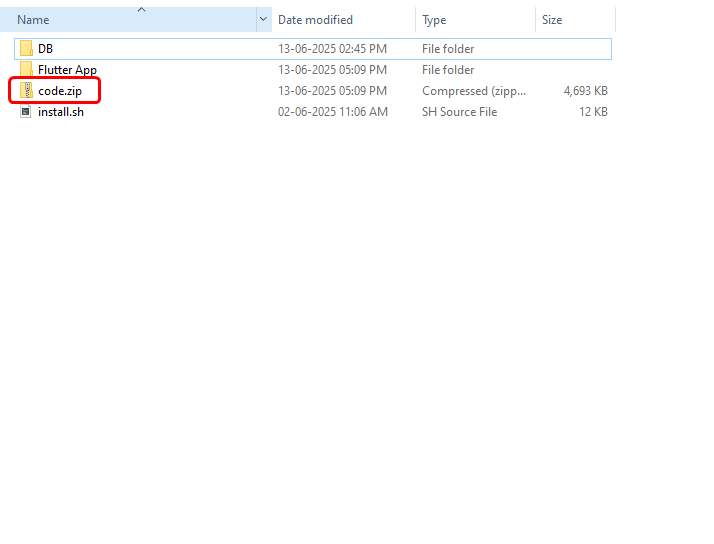714x544 pixels.
Task: Click the Flutter App date modified cell
Action: 332,70
